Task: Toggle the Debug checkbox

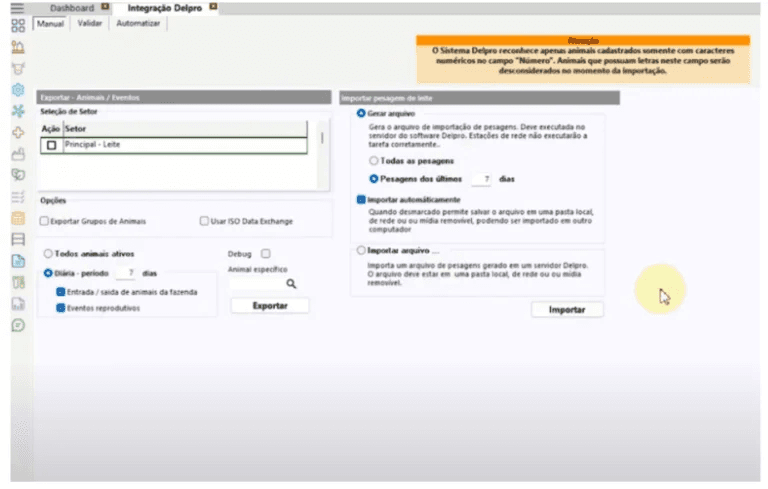Action: pyautogui.click(x=265, y=254)
